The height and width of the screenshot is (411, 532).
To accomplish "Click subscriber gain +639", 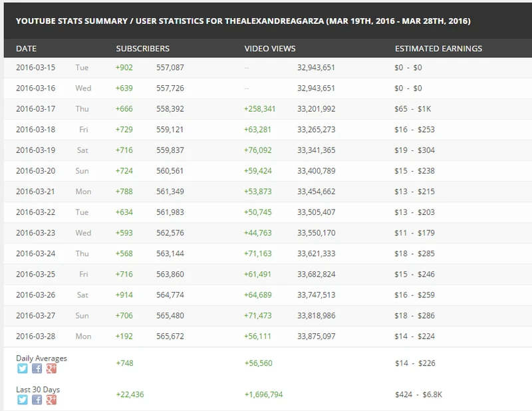I will (124, 88).
